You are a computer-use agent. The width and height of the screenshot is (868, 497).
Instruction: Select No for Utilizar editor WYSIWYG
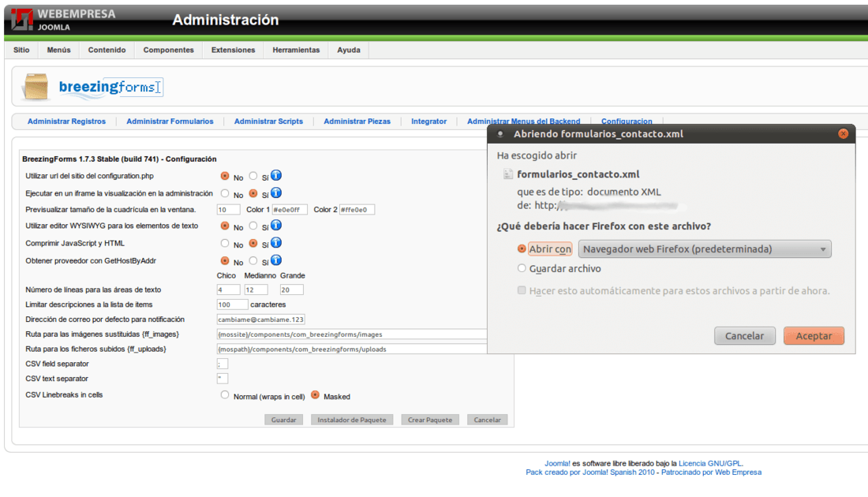[225, 226]
